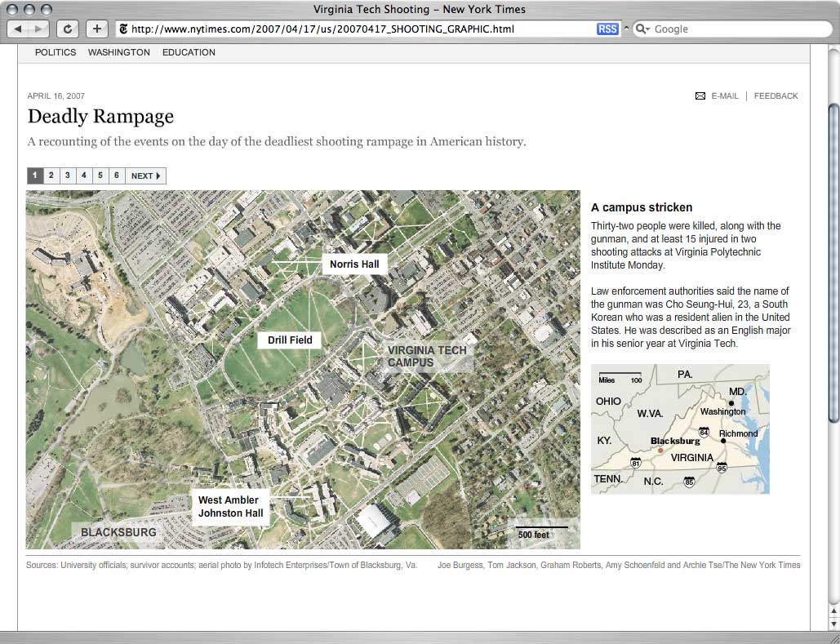Go to slide page 6

click(x=116, y=175)
